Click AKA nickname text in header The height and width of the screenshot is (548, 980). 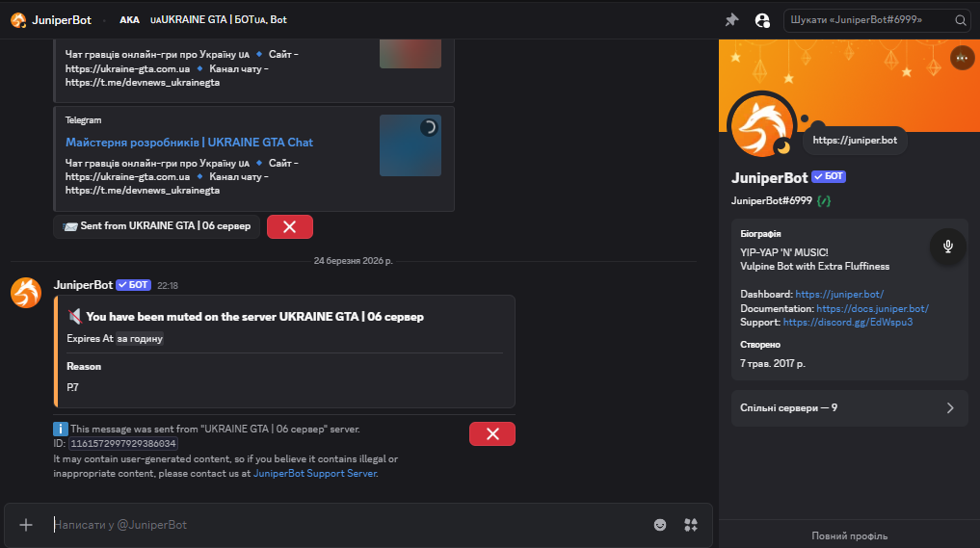(129, 20)
